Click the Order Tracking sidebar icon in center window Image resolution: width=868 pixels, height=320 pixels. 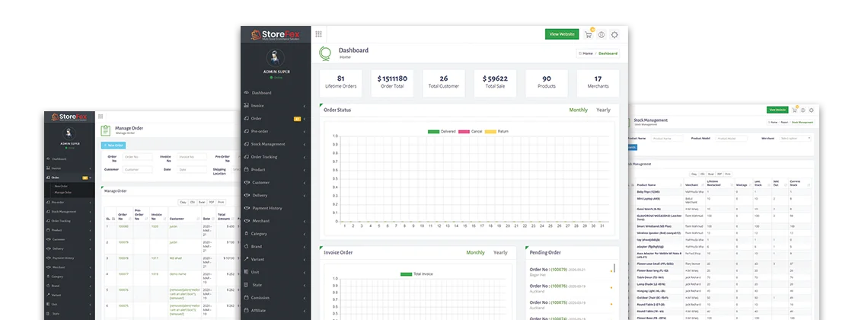click(247, 157)
